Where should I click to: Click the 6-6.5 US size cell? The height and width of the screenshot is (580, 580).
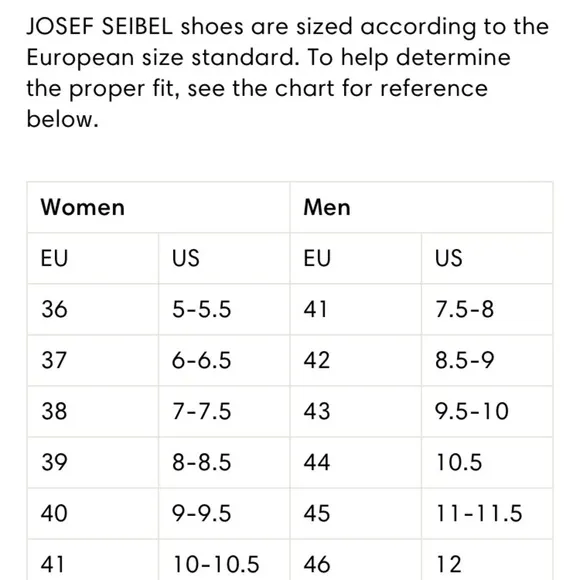(x=224, y=360)
